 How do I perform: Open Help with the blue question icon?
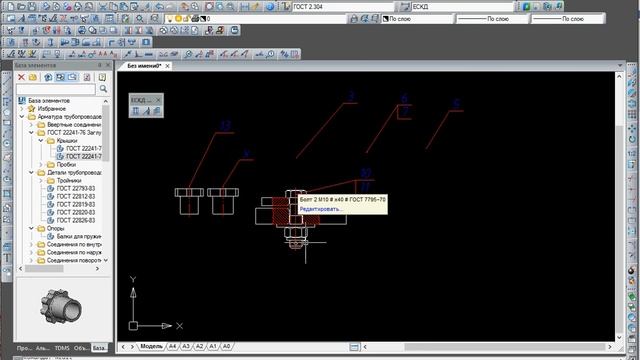(x=270, y=7)
